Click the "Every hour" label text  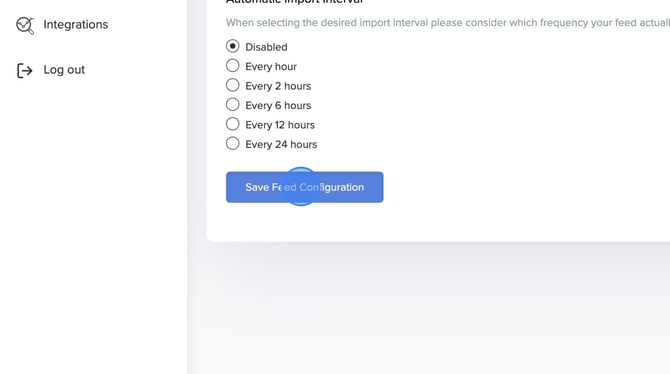[x=271, y=67]
